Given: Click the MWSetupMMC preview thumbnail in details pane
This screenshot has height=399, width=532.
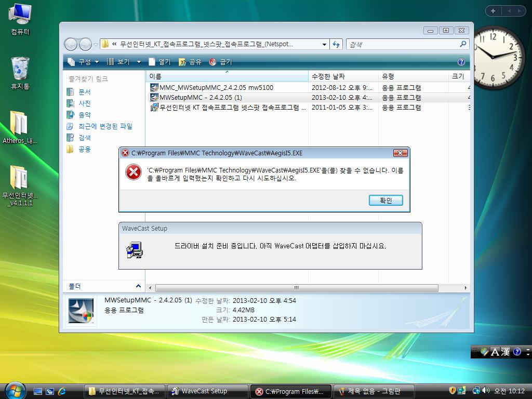Looking at the screenshot, I should tap(81, 311).
